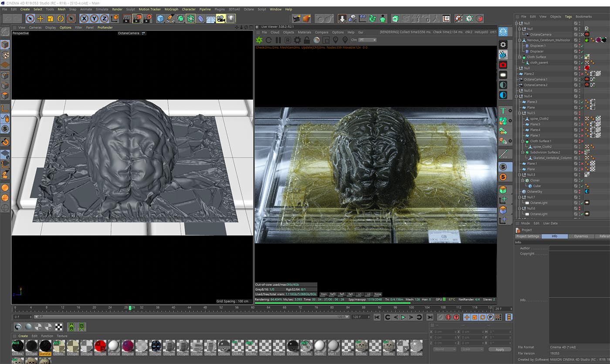Open viewport Cameras menu

35,27
